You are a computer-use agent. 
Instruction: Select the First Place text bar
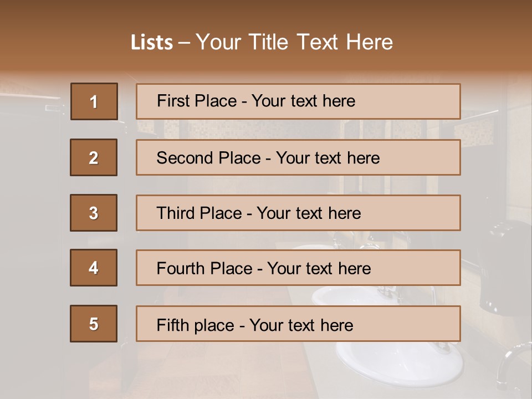click(x=298, y=101)
